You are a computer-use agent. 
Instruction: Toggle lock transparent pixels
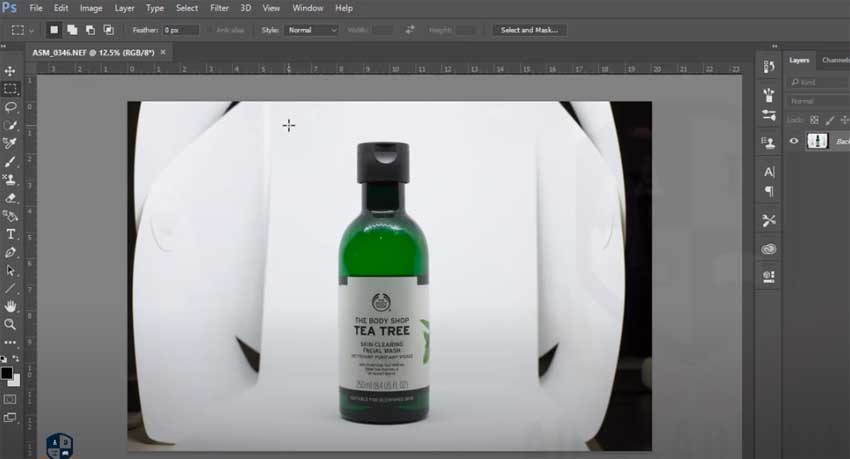(814, 120)
